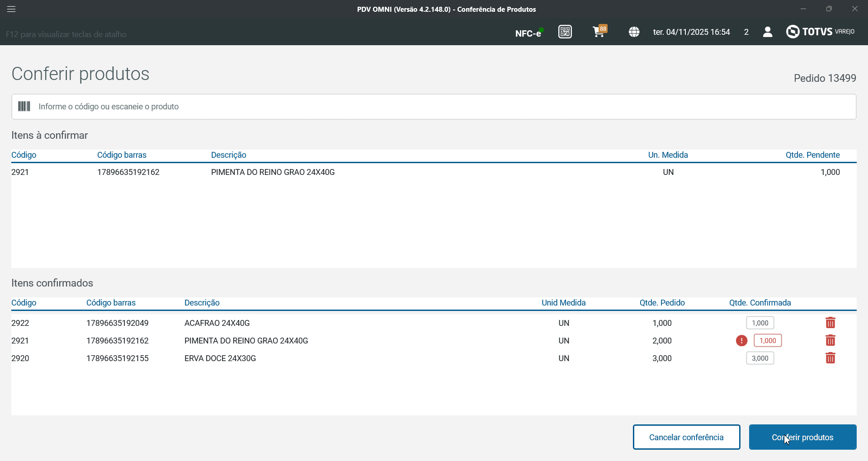Sort pending items by Código column
The image size is (868, 461).
coord(24,155)
